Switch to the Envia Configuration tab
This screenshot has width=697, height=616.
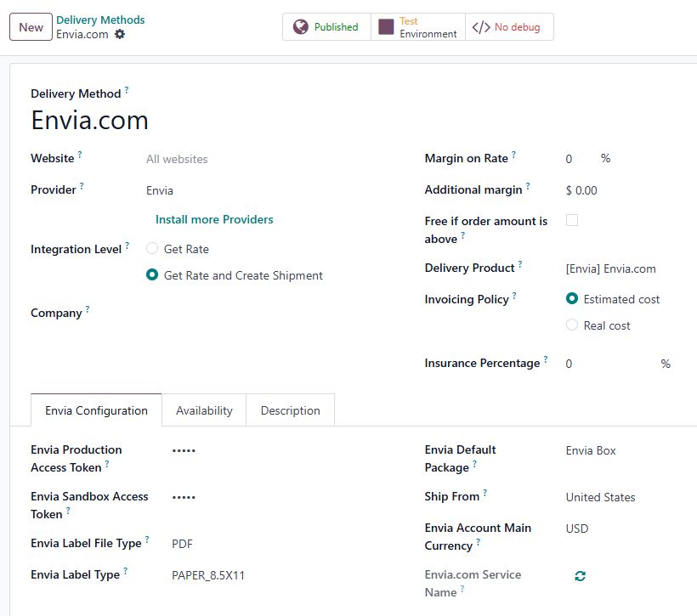point(96,410)
